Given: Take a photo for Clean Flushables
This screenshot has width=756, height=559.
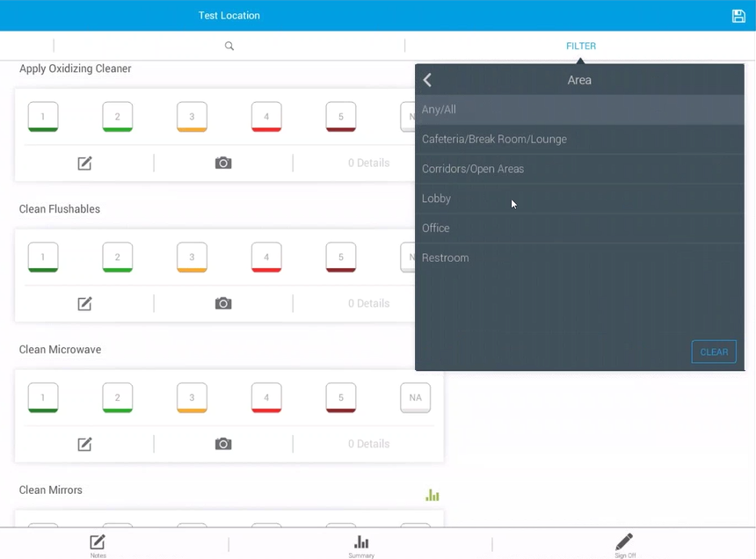Looking at the screenshot, I should click(223, 303).
